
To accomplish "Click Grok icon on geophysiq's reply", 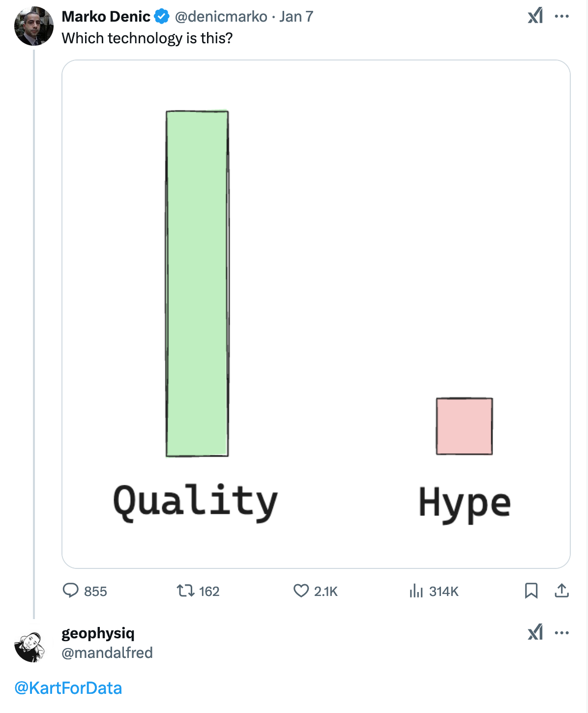I will [535, 632].
